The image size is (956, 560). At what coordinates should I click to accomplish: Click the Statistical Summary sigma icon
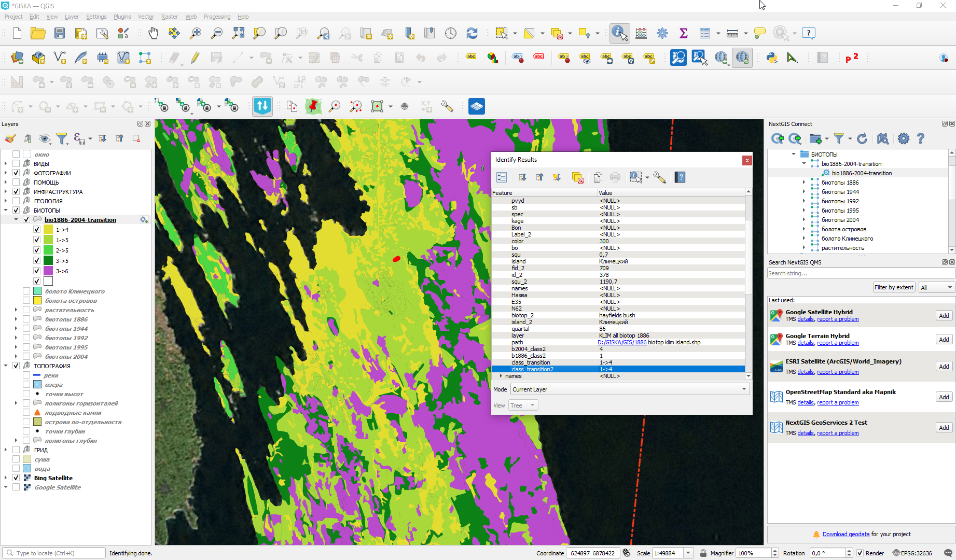coord(684,33)
